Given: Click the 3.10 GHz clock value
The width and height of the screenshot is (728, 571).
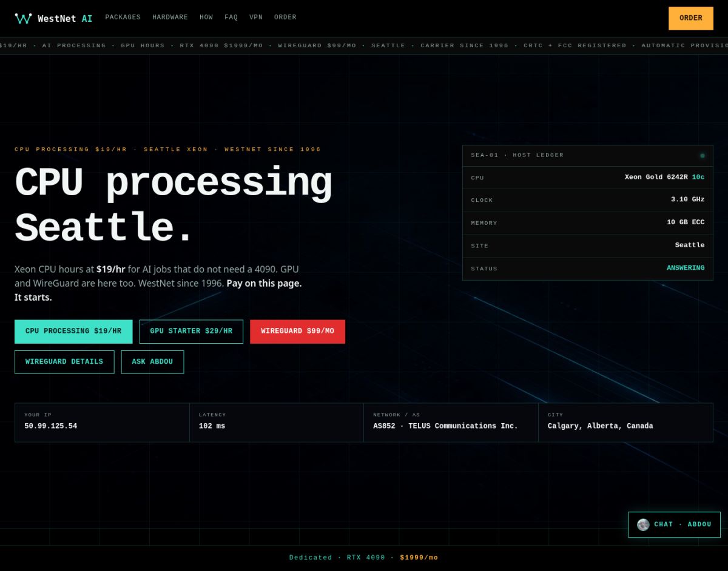Looking at the screenshot, I should coord(688,199).
